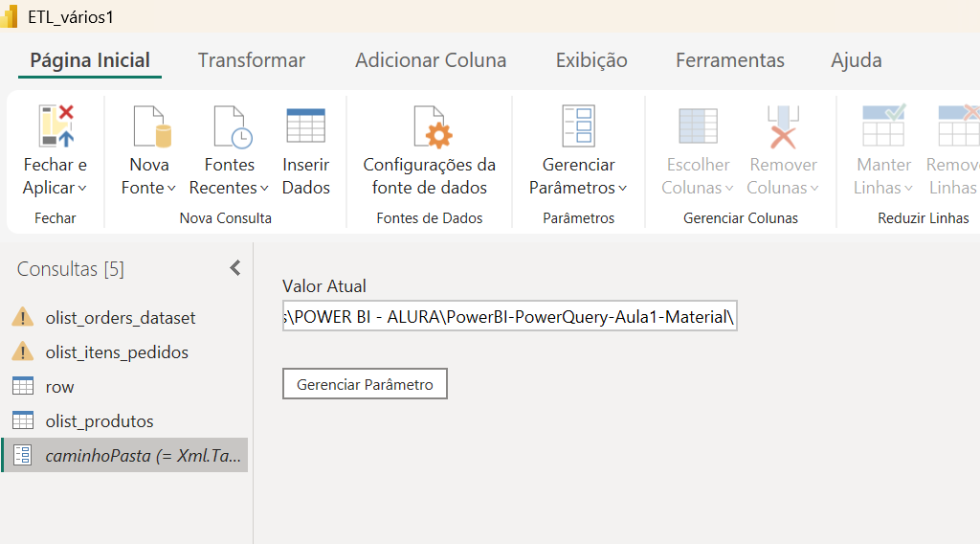Select the caminhoPasta parameter query
Image resolution: width=980 pixels, height=544 pixels.
pyautogui.click(x=125, y=455)
